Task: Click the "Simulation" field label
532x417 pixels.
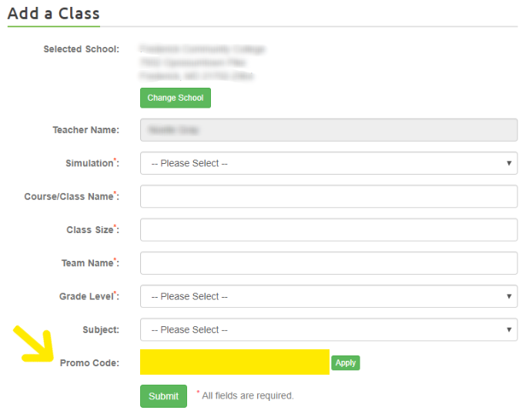Action: pyautogui.click(x=89, y=163)
